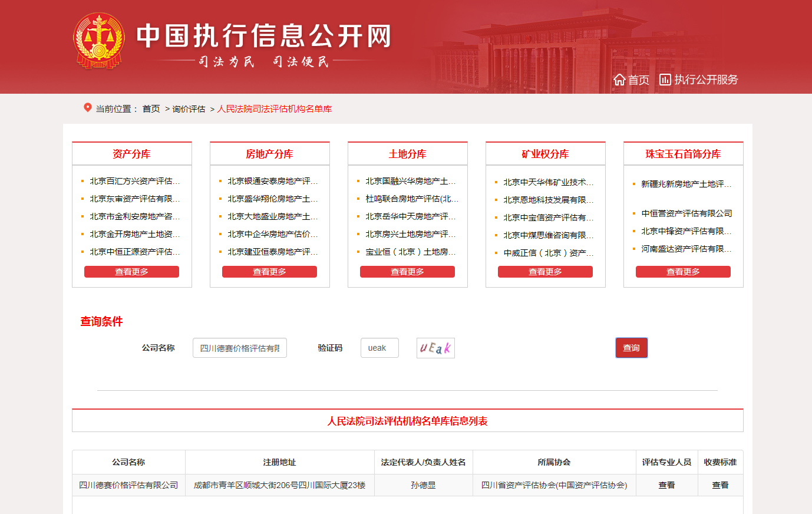This screenshot has width=812, height=514.
Task: Click the 查询 search button
Action: (632, 348)
